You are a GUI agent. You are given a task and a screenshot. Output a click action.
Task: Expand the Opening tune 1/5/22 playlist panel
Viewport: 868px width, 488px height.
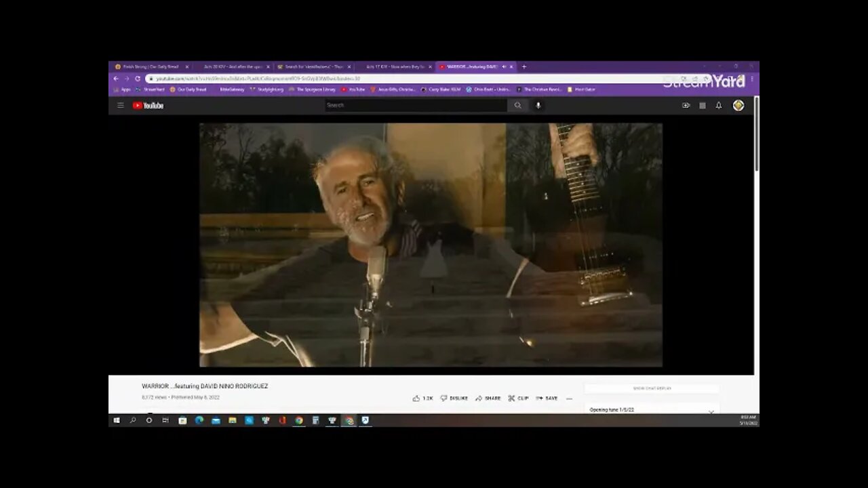711,411
